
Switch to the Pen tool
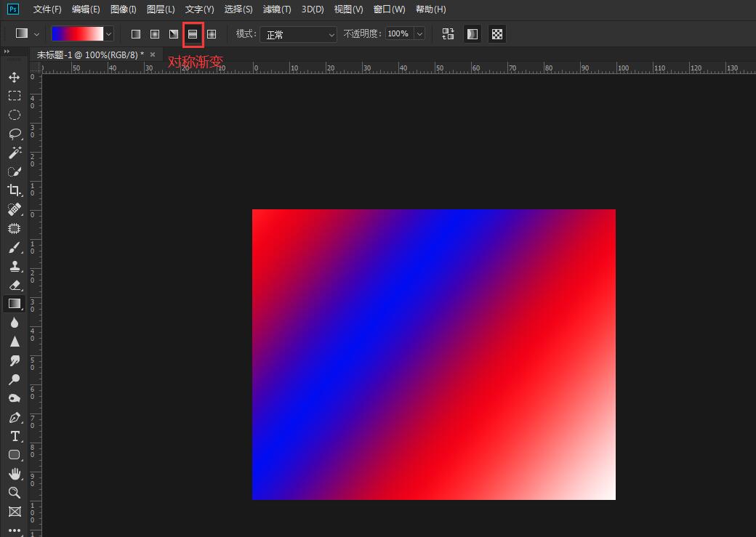[14, 418]
